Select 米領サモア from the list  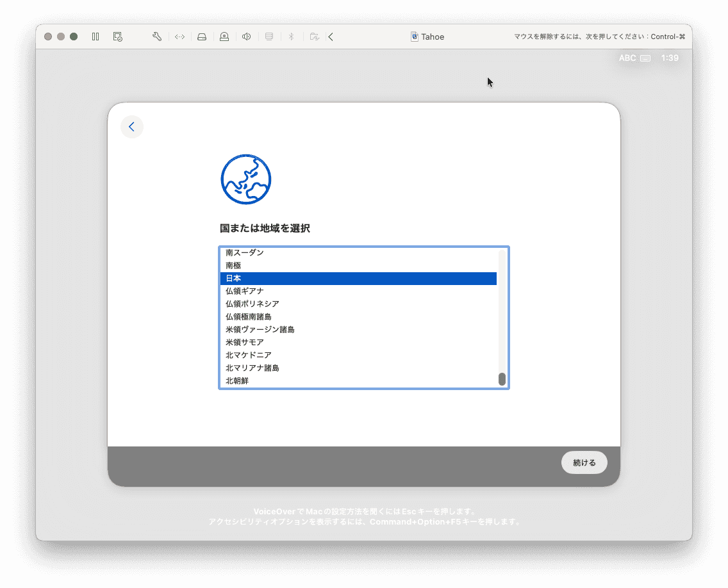pos(358,343)
